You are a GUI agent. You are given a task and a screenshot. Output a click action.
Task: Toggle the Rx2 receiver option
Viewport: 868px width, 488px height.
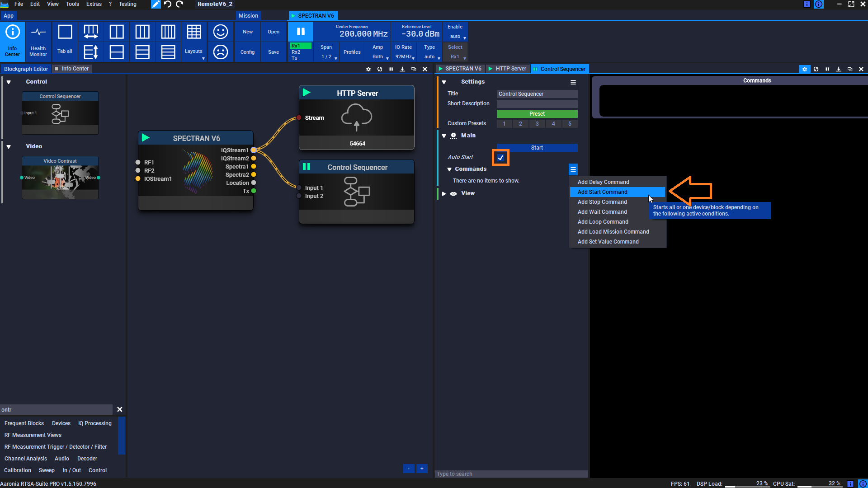click(x=296, y=52)
